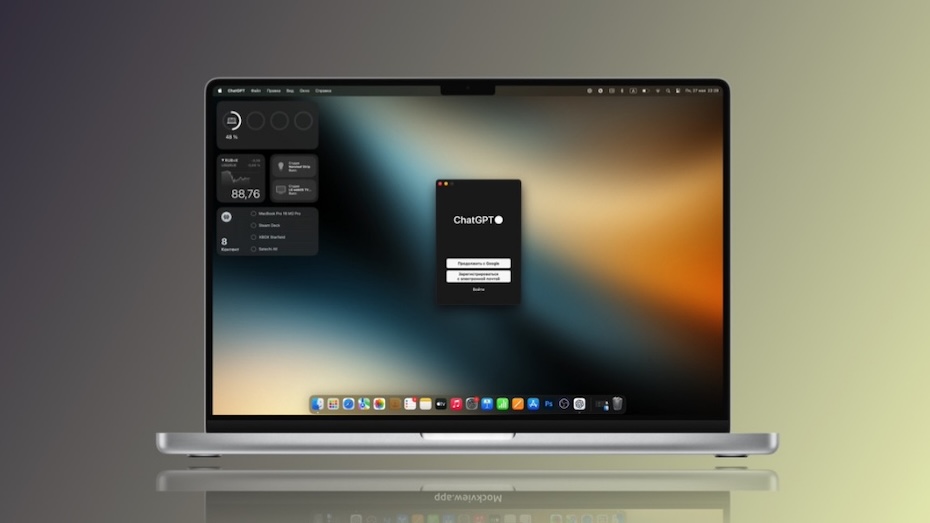The height and width of the screenshot is (523, 930).
Task: Check off the 'Satechi' reminder
Action: pos(254,249)
